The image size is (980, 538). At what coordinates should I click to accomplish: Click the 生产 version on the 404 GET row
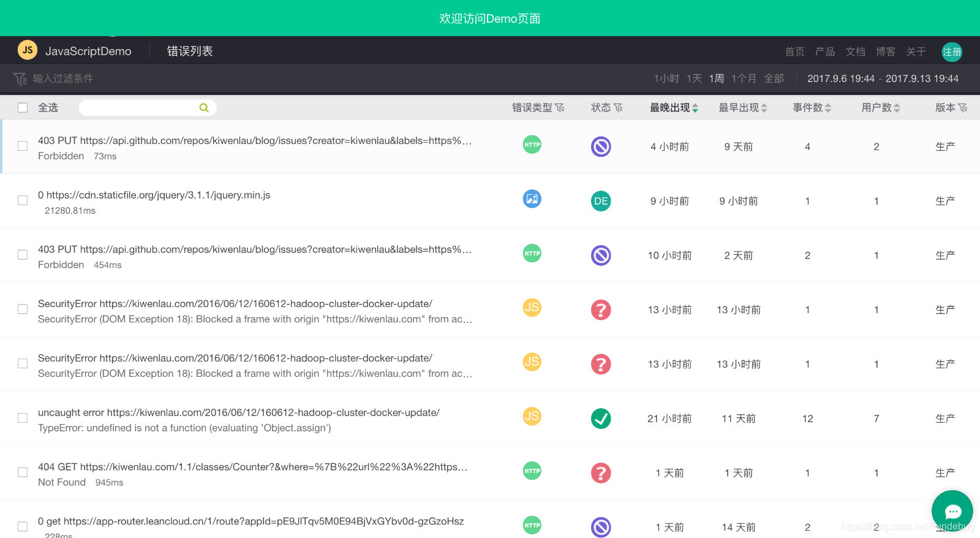(945, 473)
